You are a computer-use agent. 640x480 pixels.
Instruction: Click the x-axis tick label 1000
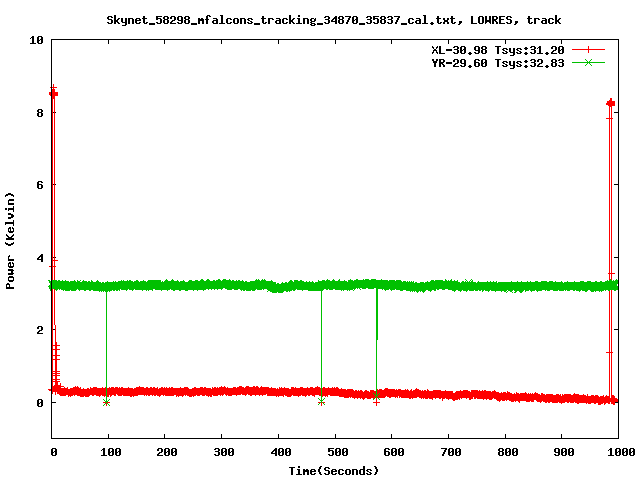click(620, 452)
